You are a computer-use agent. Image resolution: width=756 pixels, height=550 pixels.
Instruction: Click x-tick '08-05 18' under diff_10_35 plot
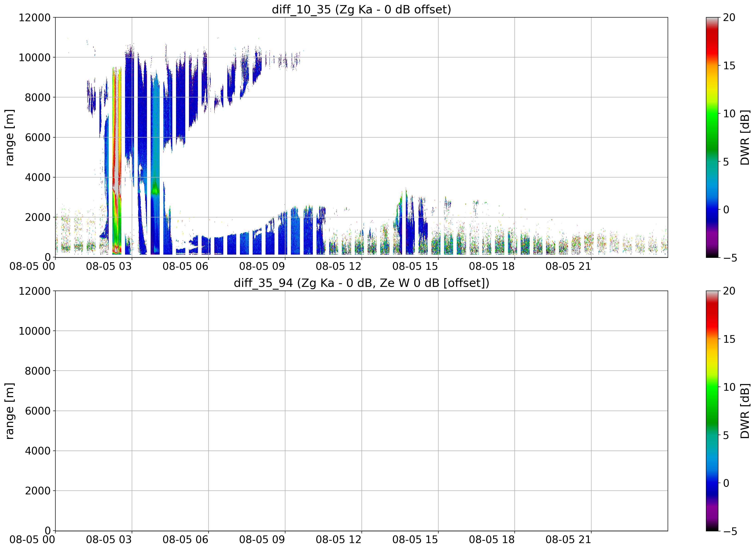pos(492,266)
